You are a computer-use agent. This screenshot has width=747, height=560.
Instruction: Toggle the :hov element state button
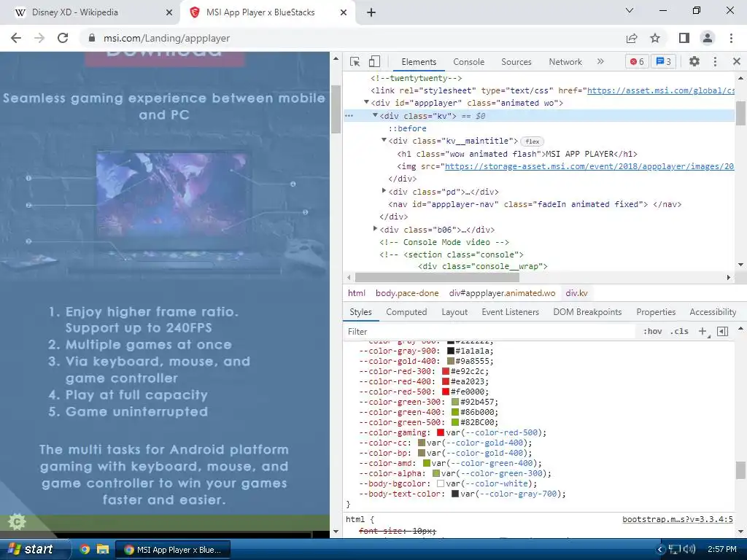652,332
